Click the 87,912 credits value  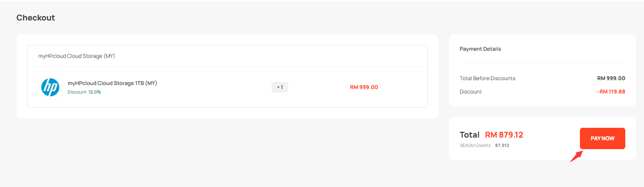tap(502, 146)
